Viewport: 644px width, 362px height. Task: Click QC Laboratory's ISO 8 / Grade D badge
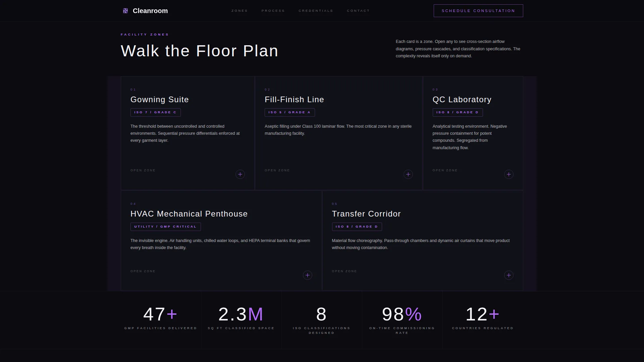point(458,112)
